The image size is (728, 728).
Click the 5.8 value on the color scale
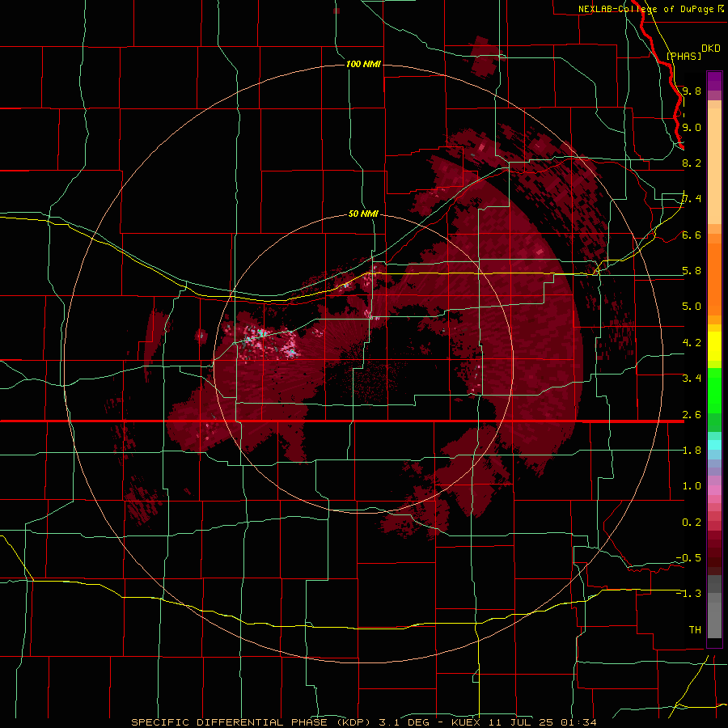pyautogui.click(x=692, y=271)
